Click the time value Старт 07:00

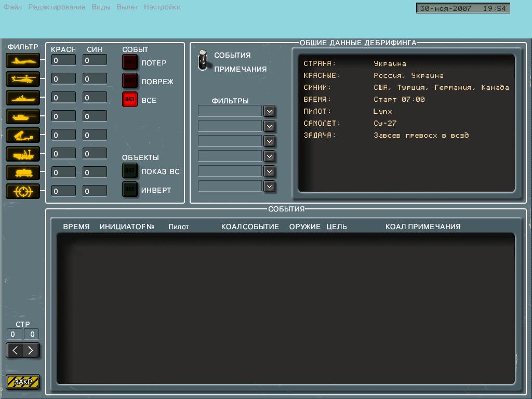[x=399, y=99]
